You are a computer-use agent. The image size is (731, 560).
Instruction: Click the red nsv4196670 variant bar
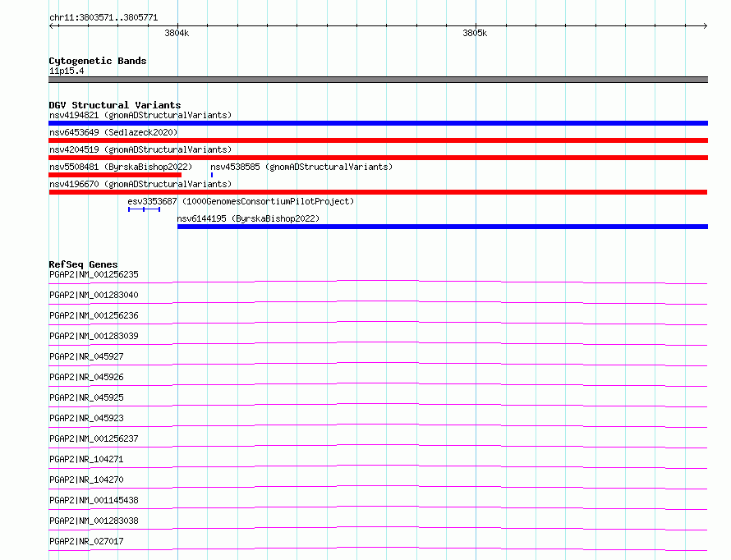tap(378, 192)
